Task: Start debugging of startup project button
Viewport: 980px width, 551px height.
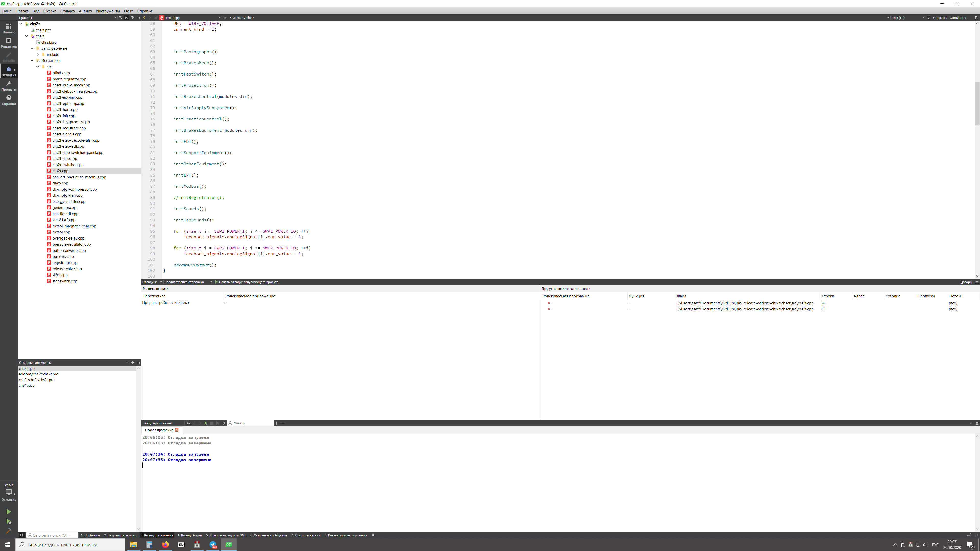Action: 247,282
